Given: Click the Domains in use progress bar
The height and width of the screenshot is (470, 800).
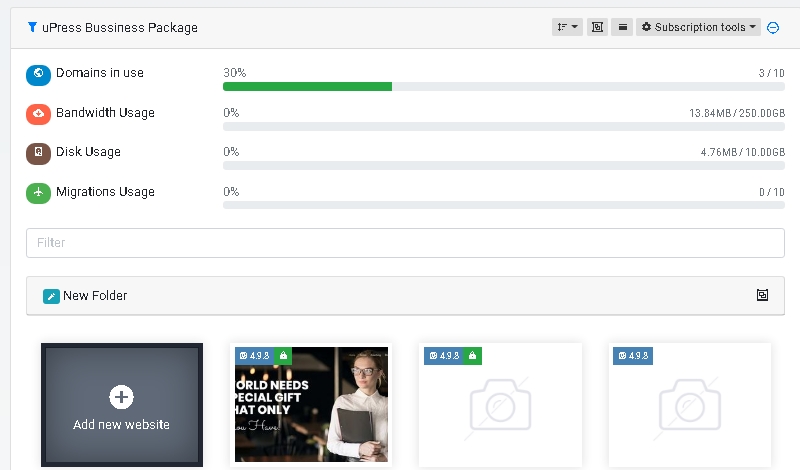Looking at the screenshot, I should (504, 87).
